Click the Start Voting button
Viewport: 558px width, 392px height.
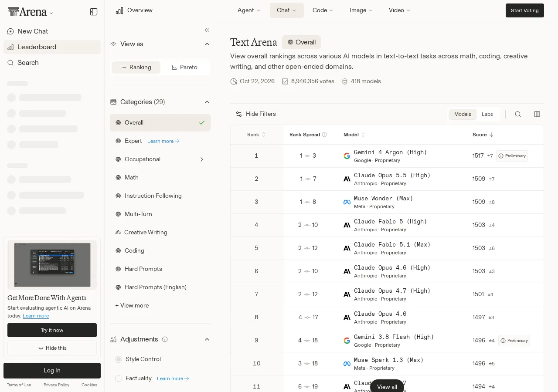(x=525, y=10)
